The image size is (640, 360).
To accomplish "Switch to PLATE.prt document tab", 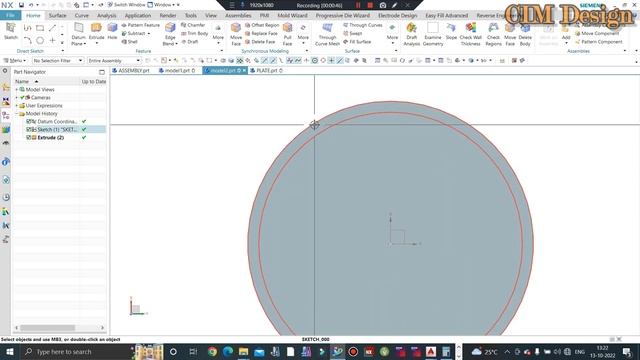I will [x=267, y=71].
